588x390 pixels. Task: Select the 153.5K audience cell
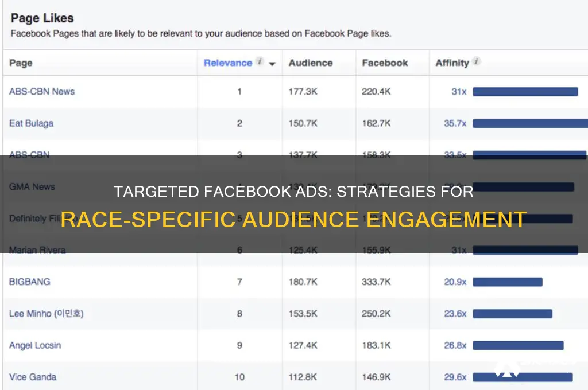(303, 314)
